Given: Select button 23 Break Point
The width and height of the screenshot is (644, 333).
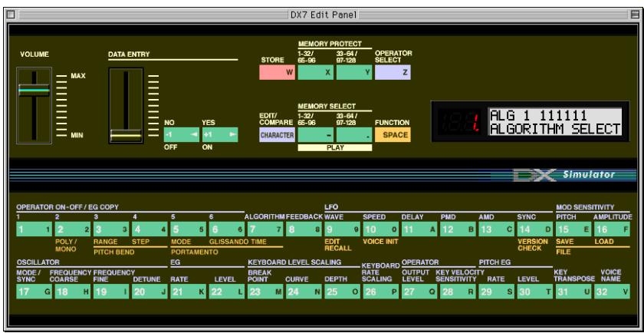Looking at the screenshot, I should coord(266,292).
